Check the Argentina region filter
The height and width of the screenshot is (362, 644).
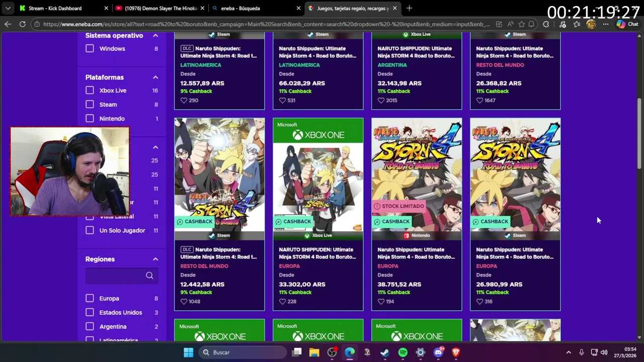[x=90, y=326]
